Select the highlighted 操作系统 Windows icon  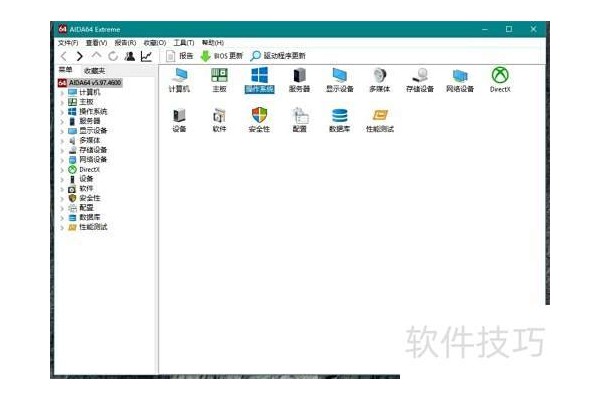point(259,80)
